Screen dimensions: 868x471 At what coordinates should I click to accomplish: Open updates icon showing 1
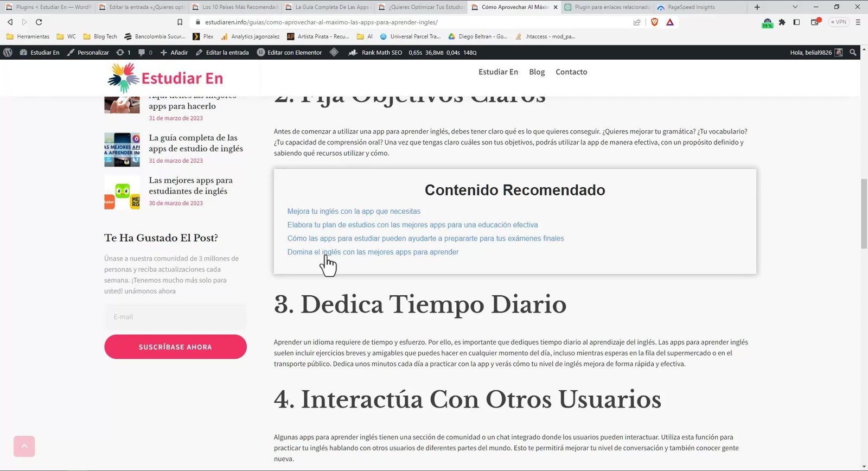click(x=123, y=53)
